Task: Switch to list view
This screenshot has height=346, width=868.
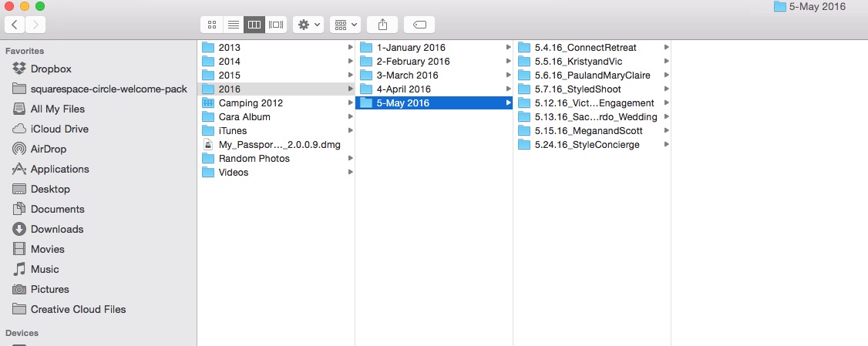Action: click(x=233, y=25)
